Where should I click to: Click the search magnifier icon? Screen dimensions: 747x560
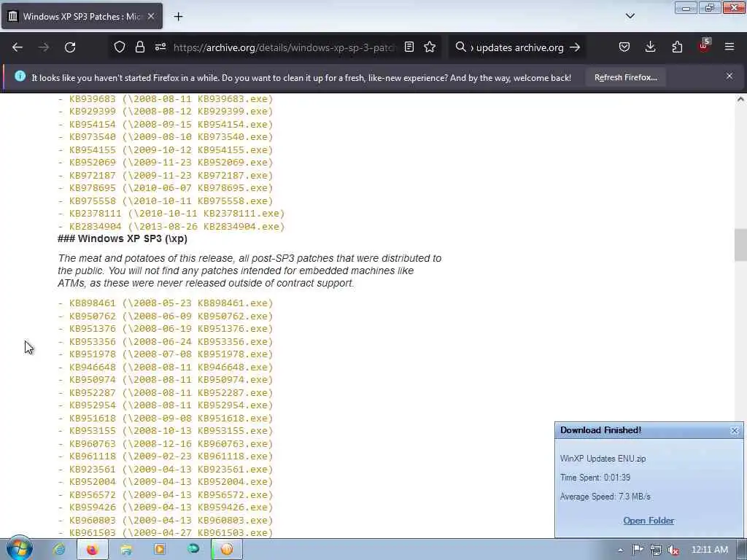pos(460,47)
